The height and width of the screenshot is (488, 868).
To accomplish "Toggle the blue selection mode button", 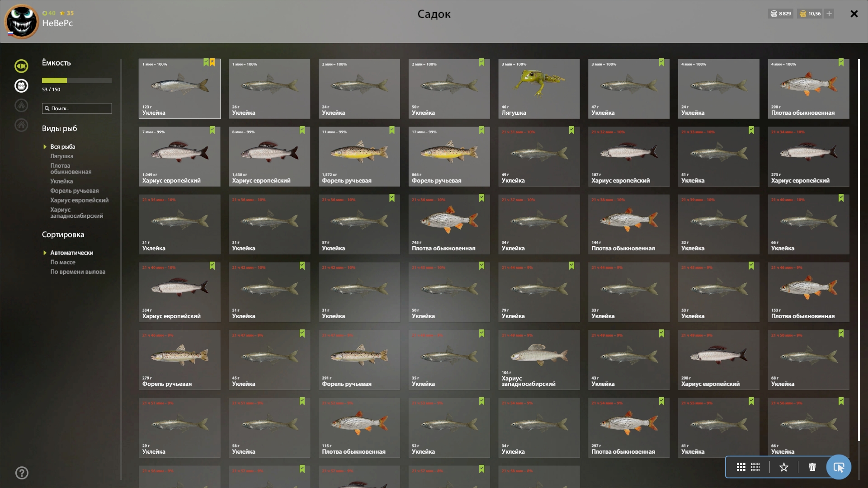I will pos(839,467).
